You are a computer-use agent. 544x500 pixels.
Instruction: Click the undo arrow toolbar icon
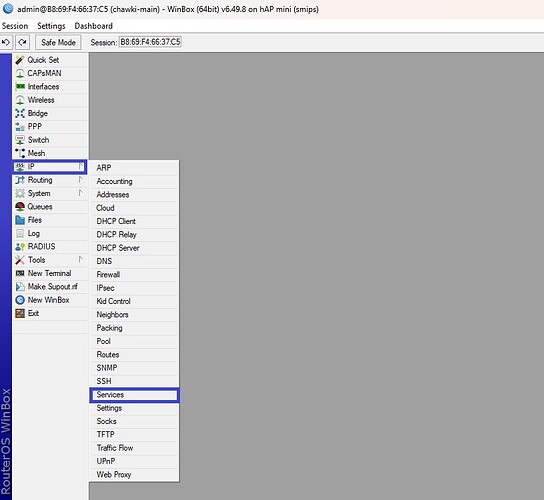[6, 42]
